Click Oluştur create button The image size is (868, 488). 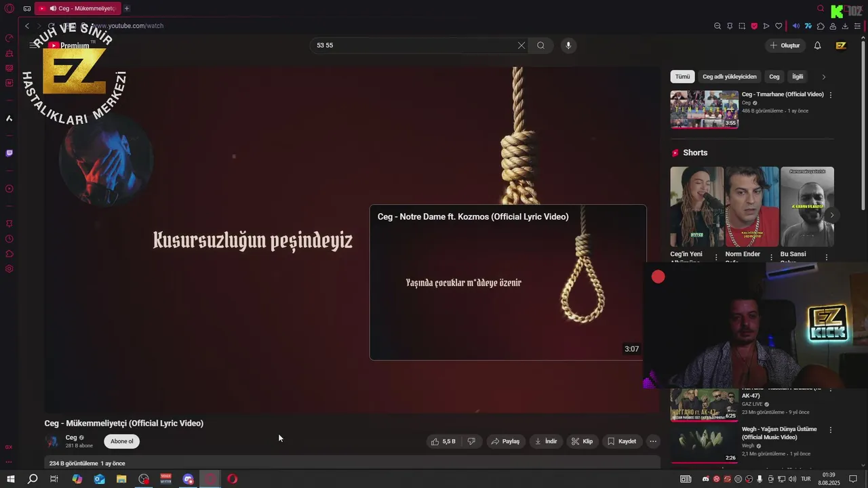pyautogui.click(x=785, y=45)
